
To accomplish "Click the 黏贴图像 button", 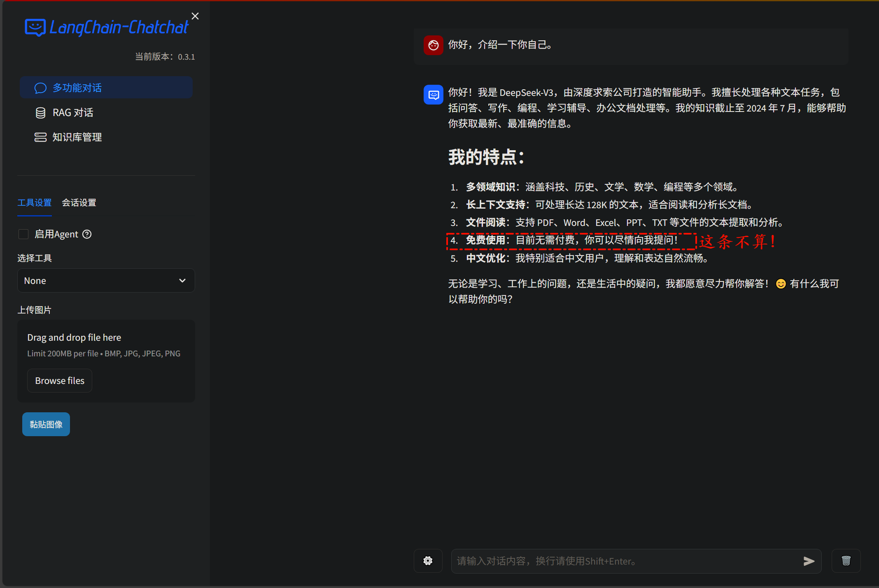I will (x=46, y=424).
